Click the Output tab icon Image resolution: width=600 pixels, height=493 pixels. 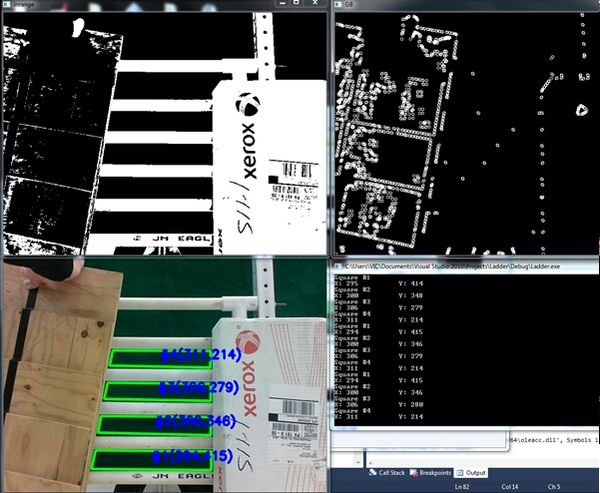460,473
